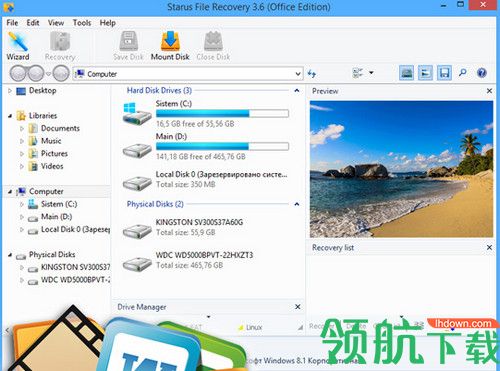Click the Hard Disk Drives (3) header
Image resolution: width=500 pixels, height=371 pixels.
tap(159, 90)
